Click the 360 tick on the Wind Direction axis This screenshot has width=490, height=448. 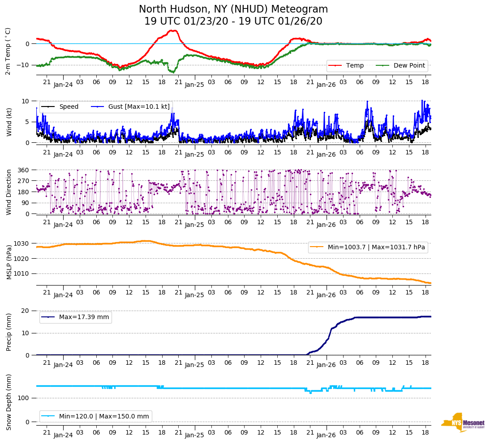(23, 170)
